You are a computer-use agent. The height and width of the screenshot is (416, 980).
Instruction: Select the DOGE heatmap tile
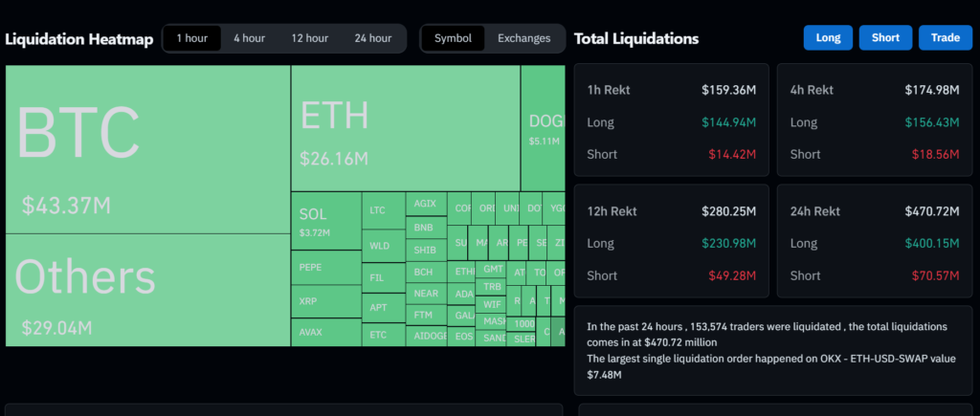click(544, 127)
